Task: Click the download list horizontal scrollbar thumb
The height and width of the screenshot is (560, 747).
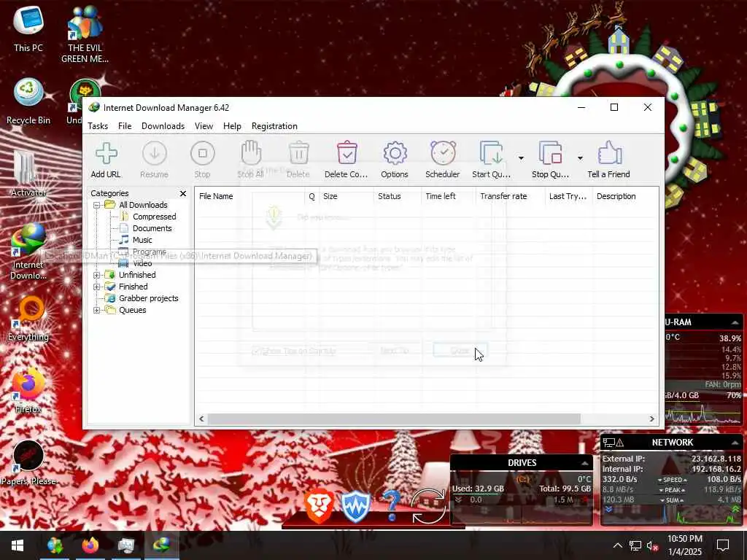Action: 394,419
